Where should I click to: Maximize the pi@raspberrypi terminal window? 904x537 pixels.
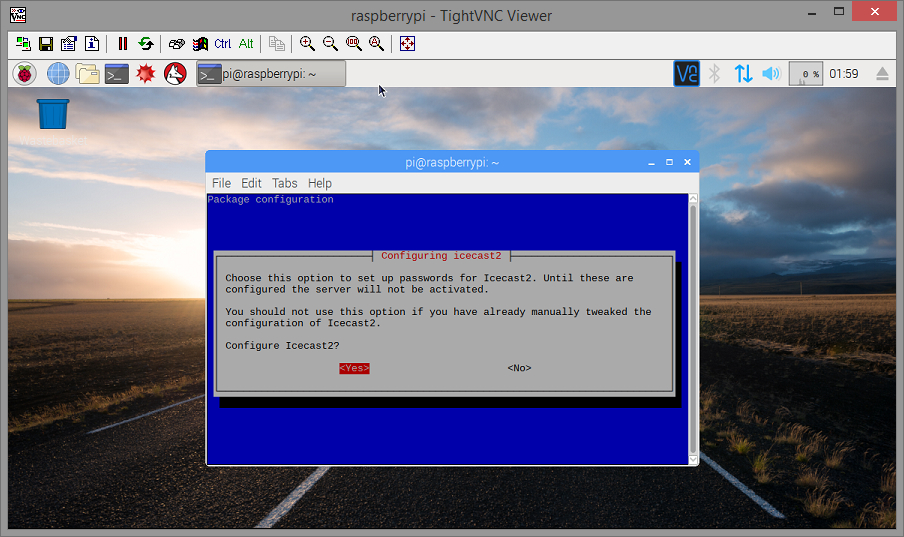point(669,163)
